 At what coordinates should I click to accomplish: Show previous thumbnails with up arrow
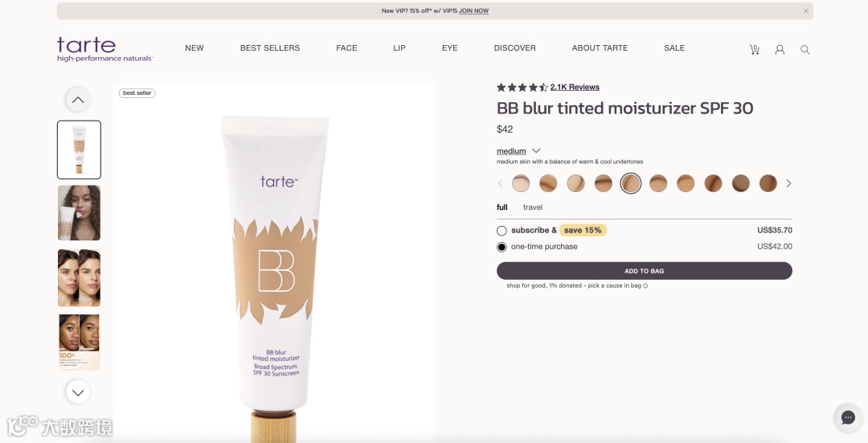[78, 100]
